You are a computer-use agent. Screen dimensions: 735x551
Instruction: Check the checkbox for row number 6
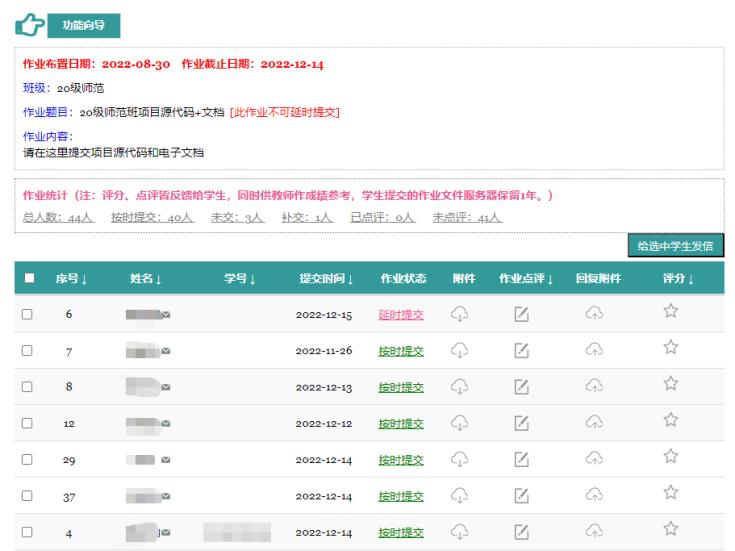point(29,314)
